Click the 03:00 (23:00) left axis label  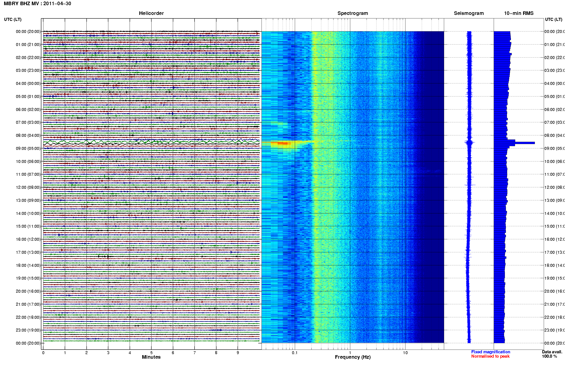pyautogui.click(x=28, y=70)
